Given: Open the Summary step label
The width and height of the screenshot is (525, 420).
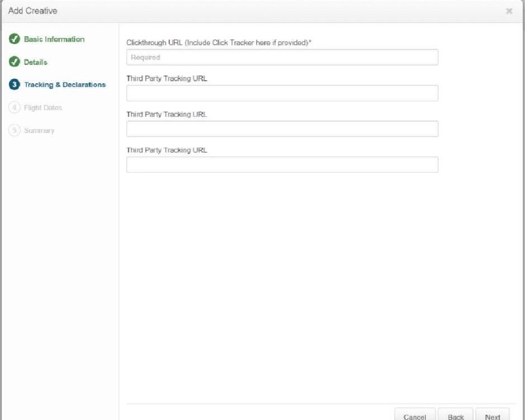Looking at the screenshot, I should point(39,131).
